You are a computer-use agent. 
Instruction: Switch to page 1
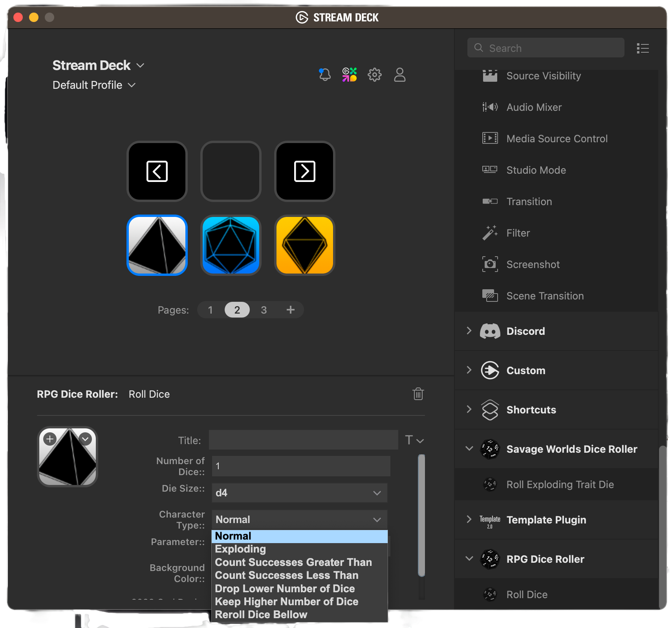pyautogui.click(x=211, y=310)
